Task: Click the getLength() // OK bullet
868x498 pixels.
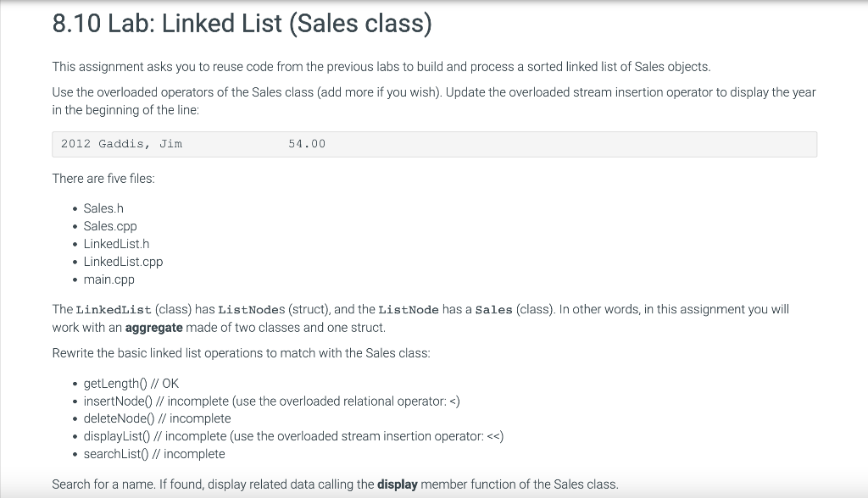Action: point(131,384)
